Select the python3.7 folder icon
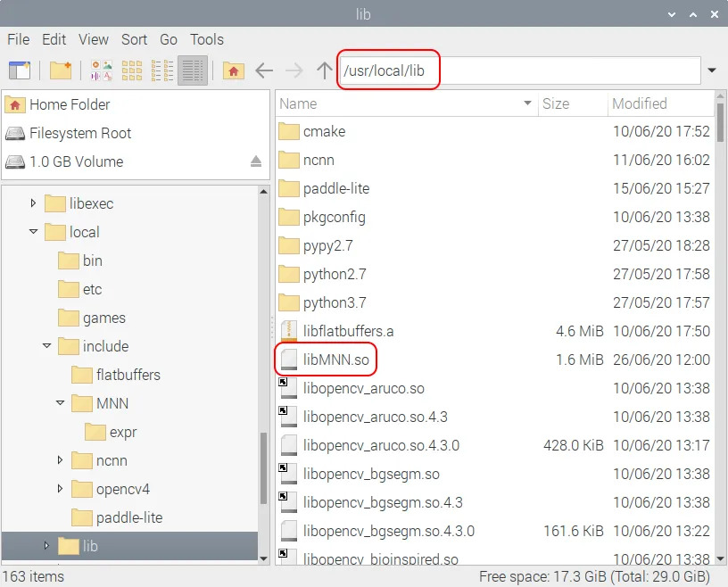The width and height of the screenshot is (728, 587). coord(289,302)
